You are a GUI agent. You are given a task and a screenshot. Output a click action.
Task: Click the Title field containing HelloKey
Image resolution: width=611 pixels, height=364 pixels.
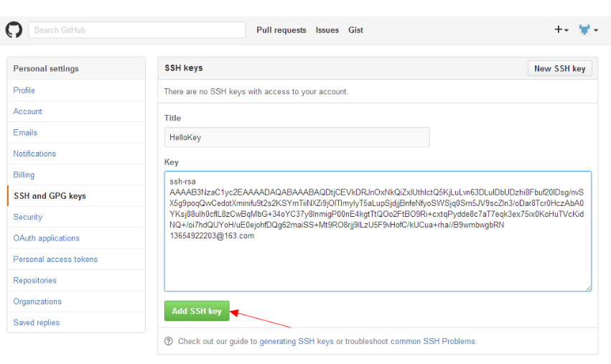click(x=297, y=137)
